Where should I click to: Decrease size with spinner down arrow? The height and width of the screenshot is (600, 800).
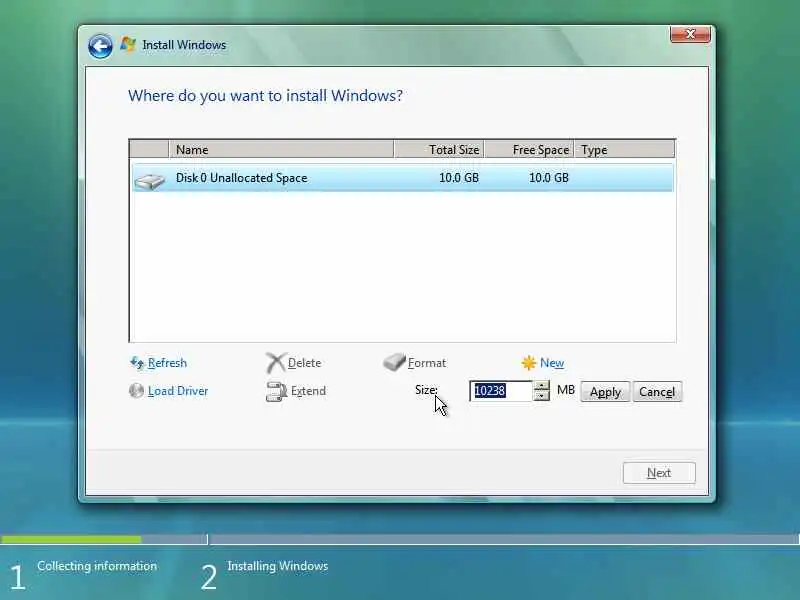[541, 396]
